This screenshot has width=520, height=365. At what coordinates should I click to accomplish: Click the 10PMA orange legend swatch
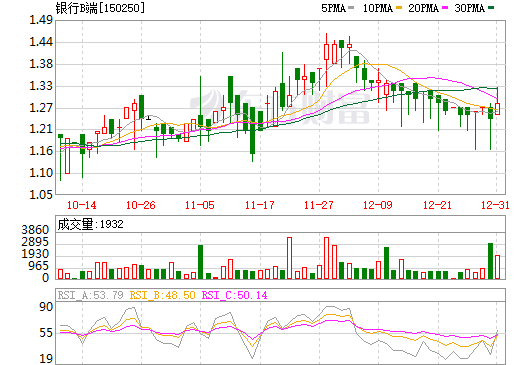[400, 8]
